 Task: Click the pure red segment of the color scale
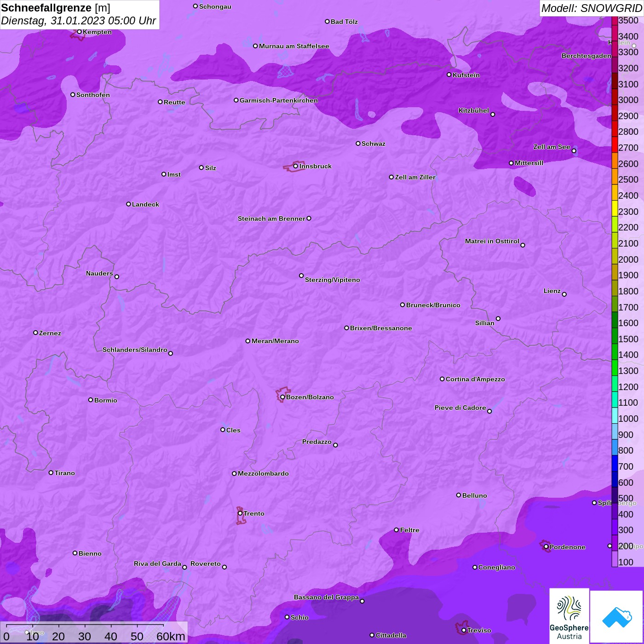(615, 144)
